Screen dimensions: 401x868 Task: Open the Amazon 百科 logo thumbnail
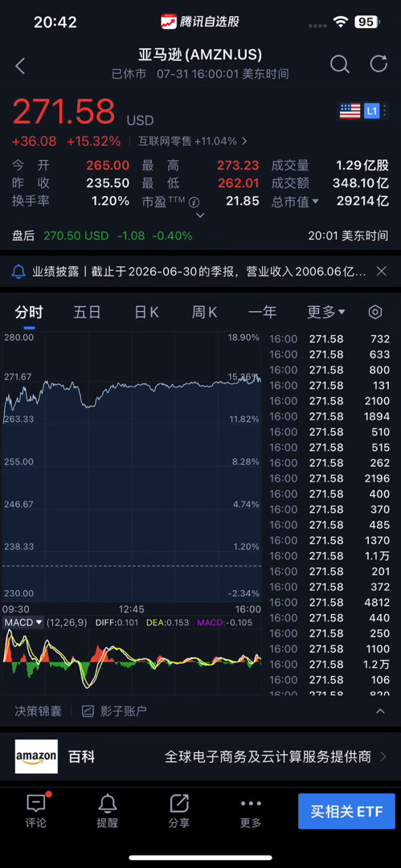[36, 756]
